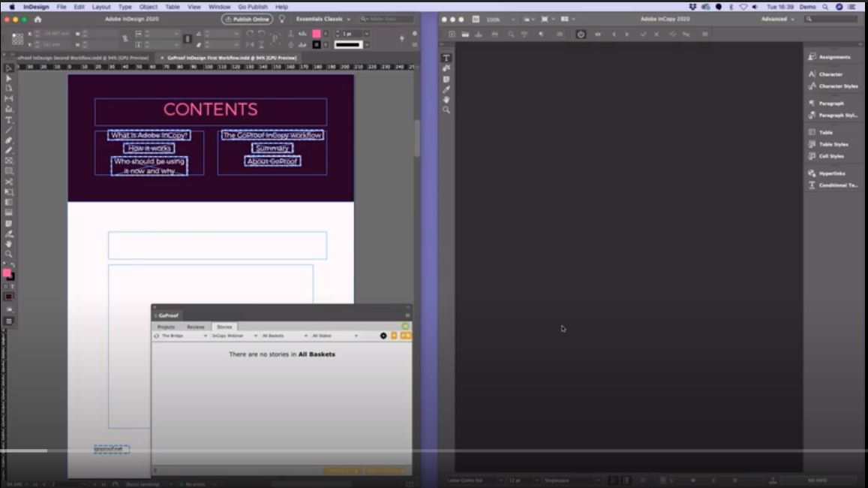This screenshot has width=868, height=488.
Task: Click the black stroke swatch in Control panel
Action: (316, 45)
